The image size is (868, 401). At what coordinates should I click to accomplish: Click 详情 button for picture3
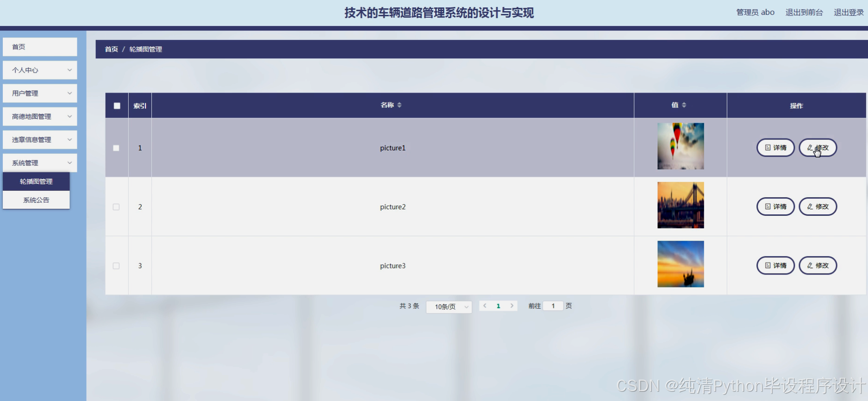775,265
